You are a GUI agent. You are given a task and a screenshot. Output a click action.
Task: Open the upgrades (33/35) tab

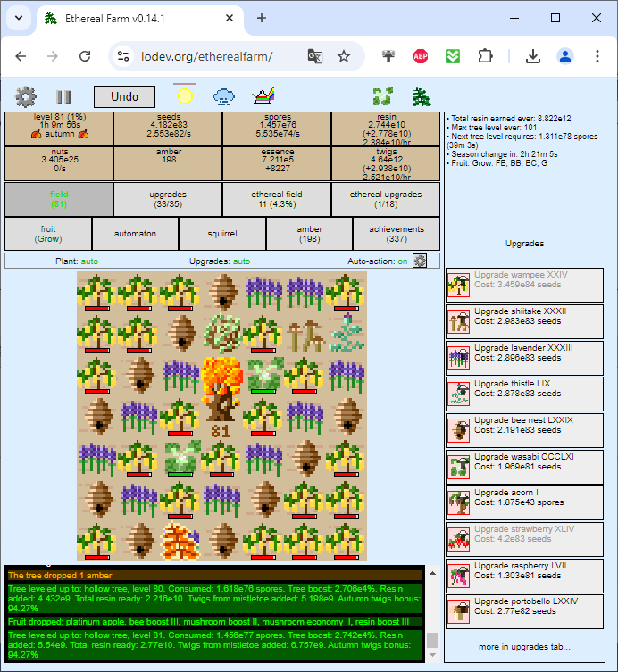coord(168,199)
